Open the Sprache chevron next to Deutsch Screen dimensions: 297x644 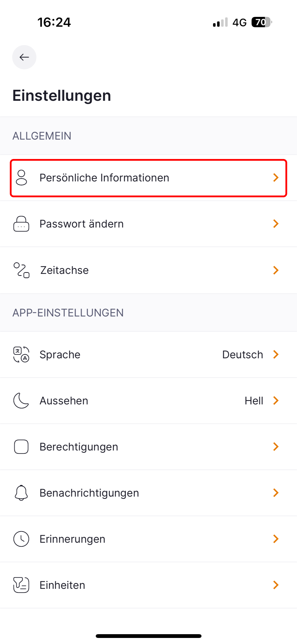click(x=276, y=355)
